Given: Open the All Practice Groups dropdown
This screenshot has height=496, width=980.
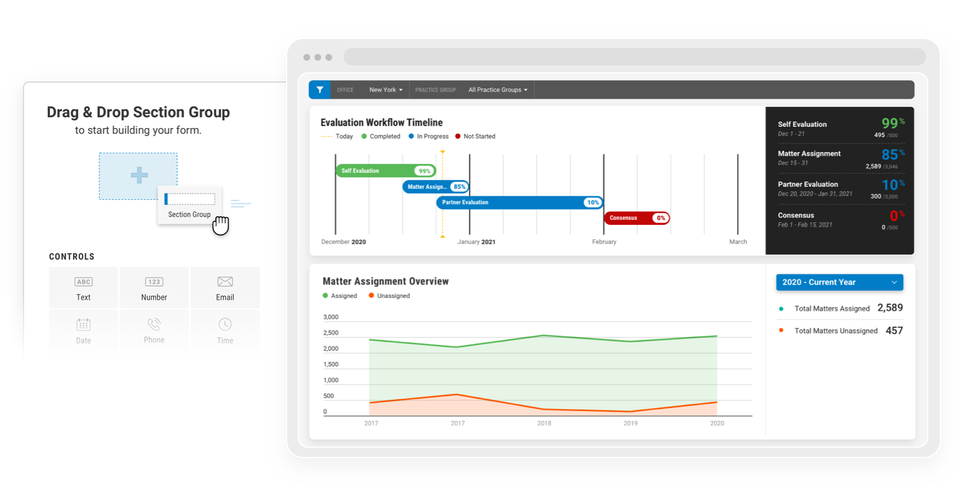Looking at the screenshot, I should click(x=497, y=90).
